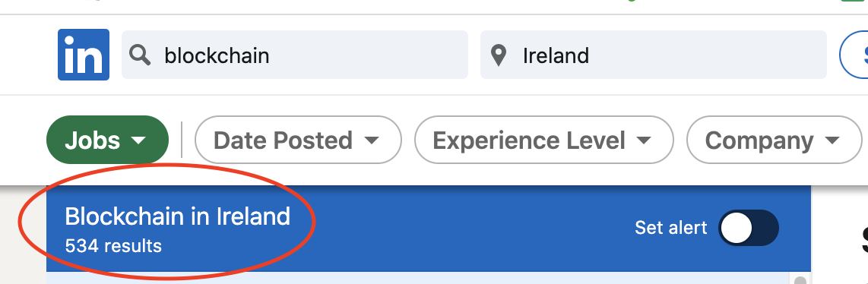This screenshot has height=284, width=868.
Task: Click the caret arrow on Jobs pill
Action: (139, 140)
